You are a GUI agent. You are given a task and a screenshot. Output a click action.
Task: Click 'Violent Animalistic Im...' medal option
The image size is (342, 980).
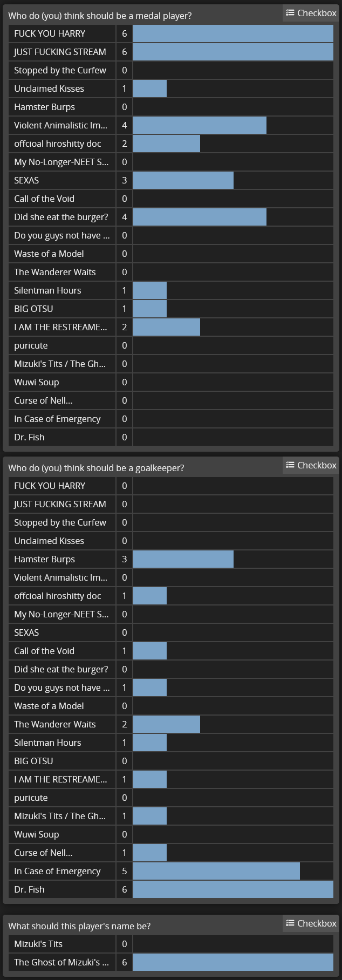pyautogui.click(x=171, y=125)
